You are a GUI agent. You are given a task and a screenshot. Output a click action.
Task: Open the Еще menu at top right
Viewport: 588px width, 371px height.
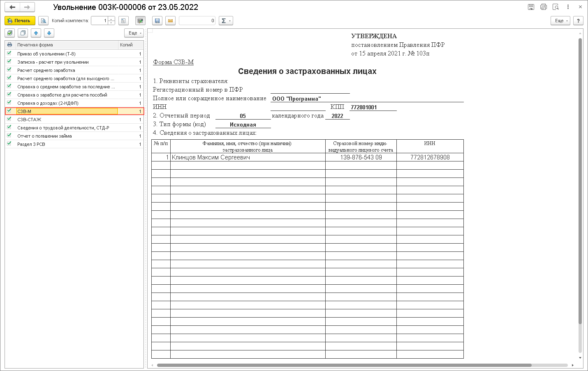point(560,21)
